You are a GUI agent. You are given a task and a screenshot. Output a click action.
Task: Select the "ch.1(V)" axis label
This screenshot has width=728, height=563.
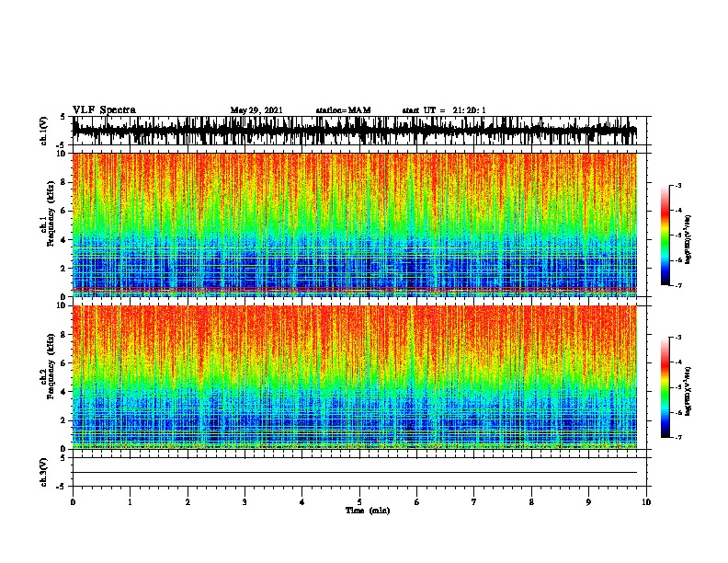[x=43, y=131]
